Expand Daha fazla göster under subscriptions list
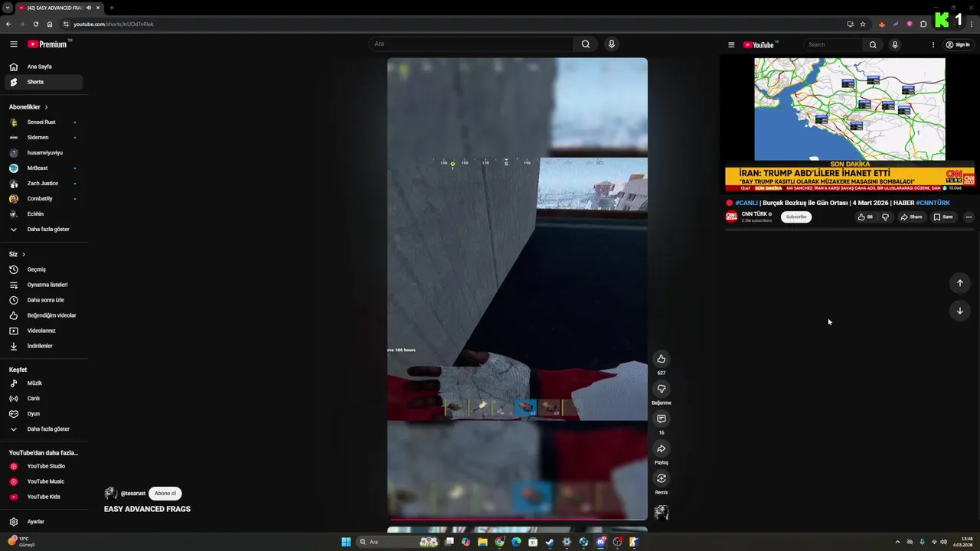980x551 pixels. (x=44, y=230)
